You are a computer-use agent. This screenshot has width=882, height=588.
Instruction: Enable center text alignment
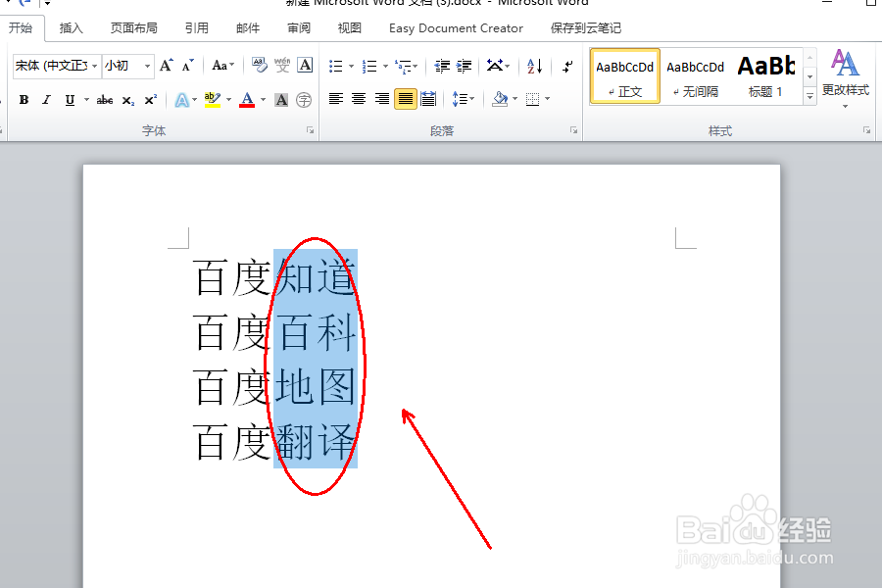(x=361, y=97)
